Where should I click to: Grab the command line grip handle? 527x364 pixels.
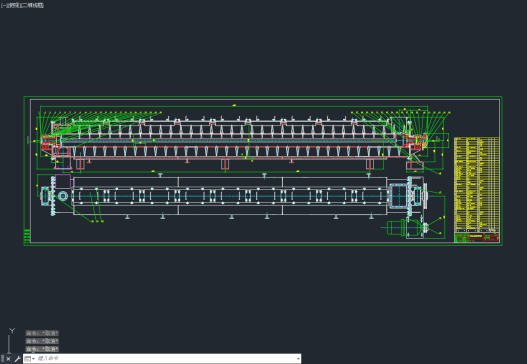point(2,359)
